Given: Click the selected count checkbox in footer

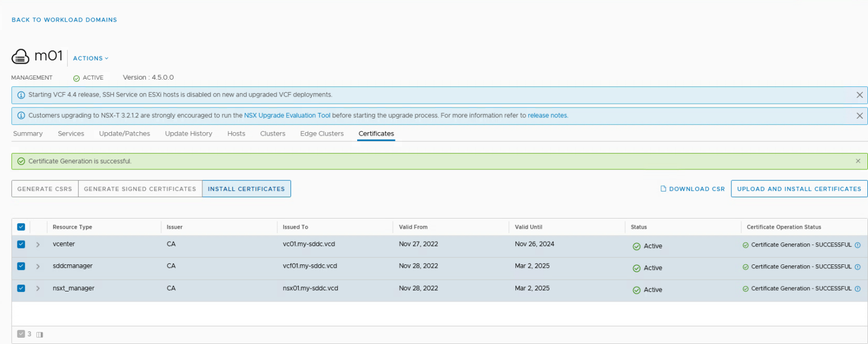Looking at the screenshot, I should tap(21, 334).
